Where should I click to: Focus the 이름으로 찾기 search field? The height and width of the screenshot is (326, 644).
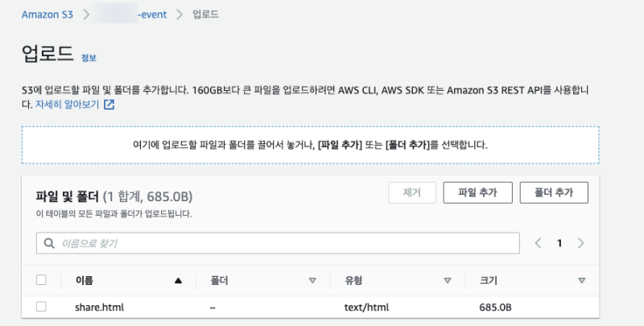tap(282, 243)
